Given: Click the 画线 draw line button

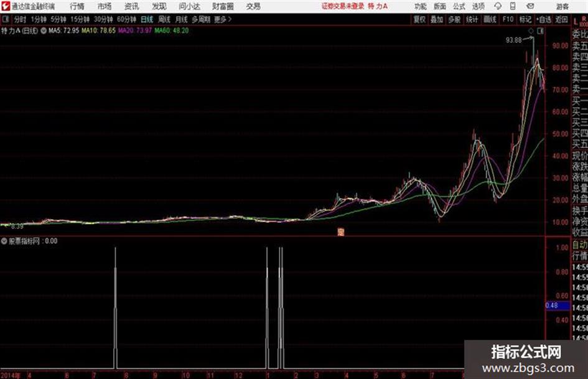Looking at the screenshot, I should pos(490,19).
